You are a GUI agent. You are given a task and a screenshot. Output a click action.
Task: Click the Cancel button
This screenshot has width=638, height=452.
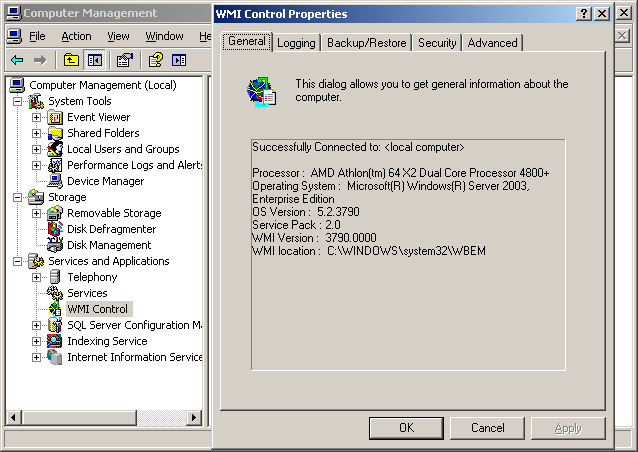tap(487, 428)
